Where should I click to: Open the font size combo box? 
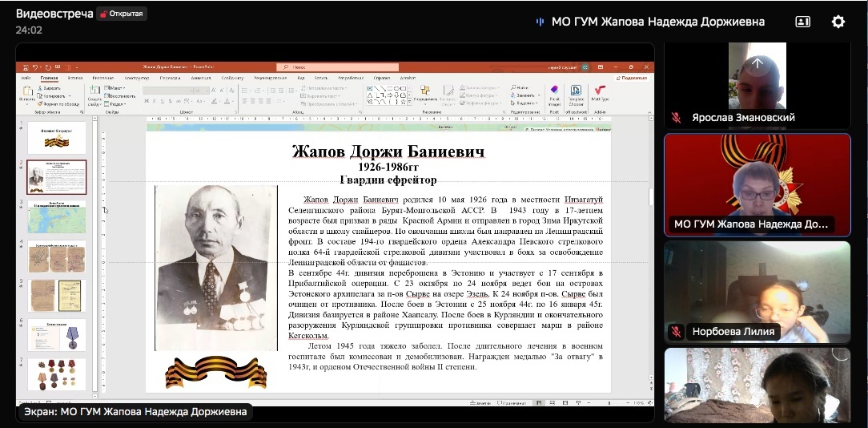[x=201, y=91]
